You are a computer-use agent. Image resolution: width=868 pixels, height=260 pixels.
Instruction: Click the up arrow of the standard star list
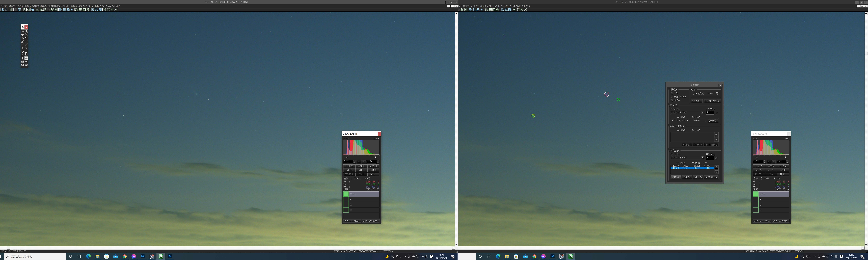716,167
